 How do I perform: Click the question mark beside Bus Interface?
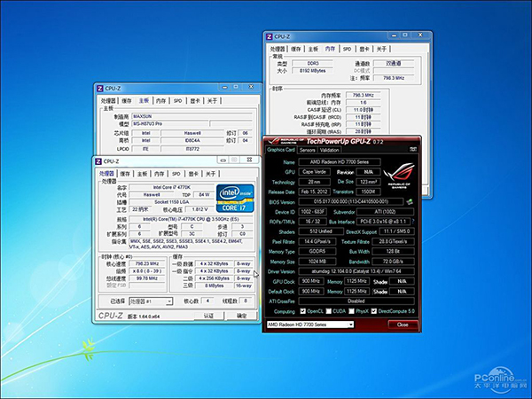pyautogui.click(x=413, y=222)
